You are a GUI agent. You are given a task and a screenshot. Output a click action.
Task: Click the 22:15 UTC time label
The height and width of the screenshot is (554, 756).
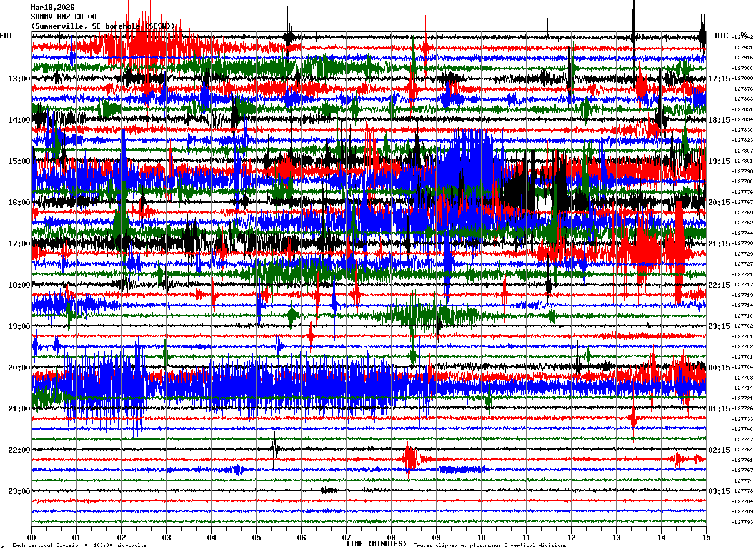pyautogui.click(x=719, y=285)
